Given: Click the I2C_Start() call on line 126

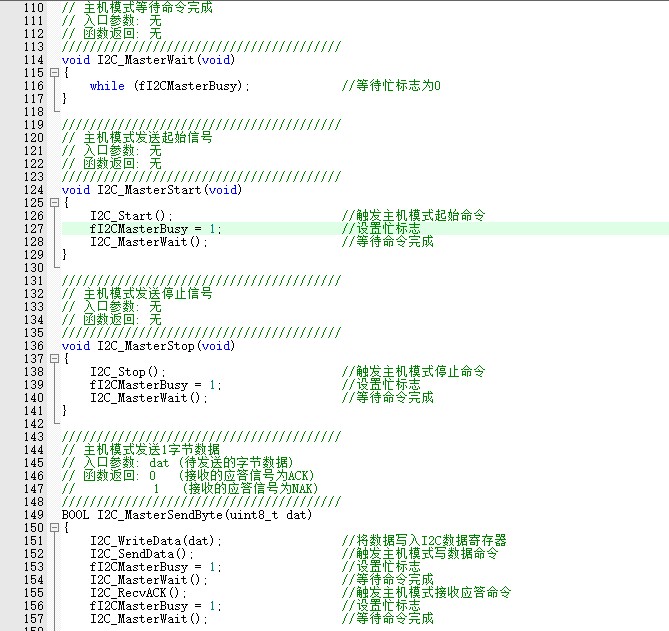Looking at the screenshot, I should click(x=131, y=216).
